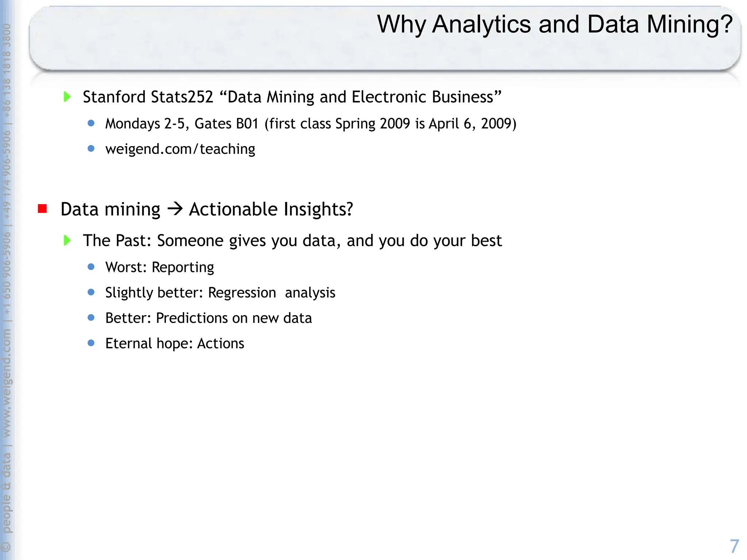Click the slide title Why Analytics and Data Mining
747x560 pixels.
554,24
